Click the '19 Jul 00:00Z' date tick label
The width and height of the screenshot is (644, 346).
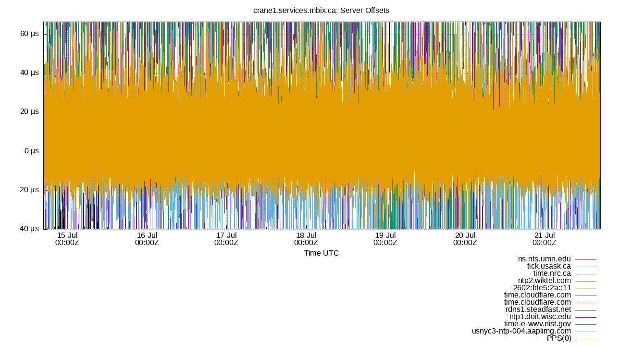click(x=385, y=239)
